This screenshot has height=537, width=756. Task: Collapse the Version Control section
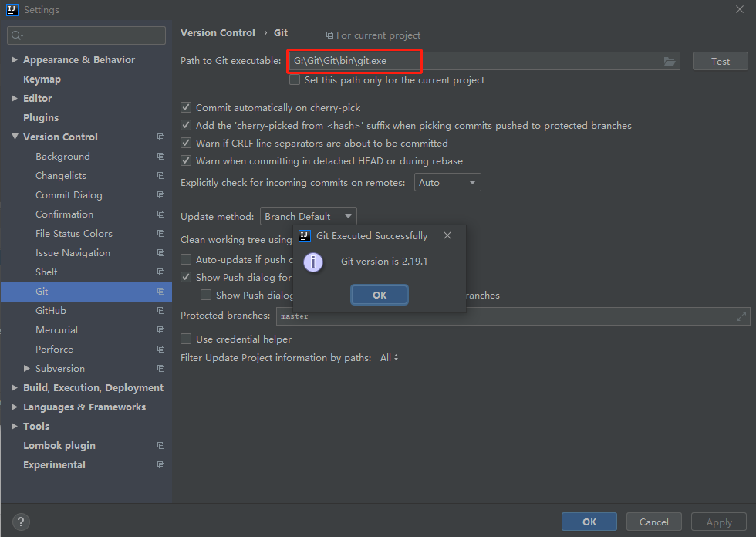tap(15, 137)
